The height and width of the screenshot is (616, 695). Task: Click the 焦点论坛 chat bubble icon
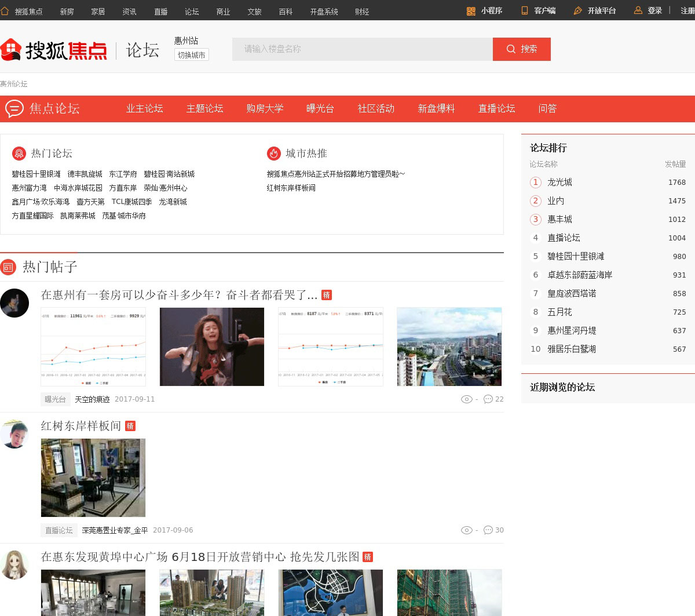[x=14, y=108]
